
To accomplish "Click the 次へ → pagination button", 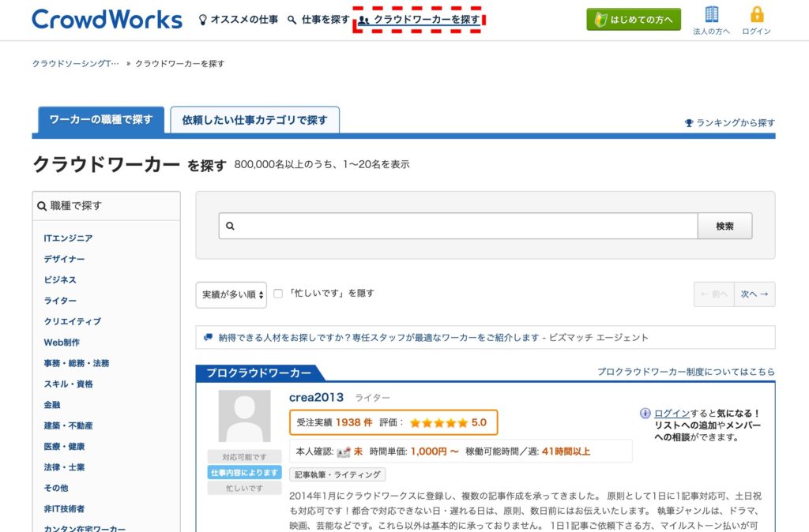I will (754, 294).
